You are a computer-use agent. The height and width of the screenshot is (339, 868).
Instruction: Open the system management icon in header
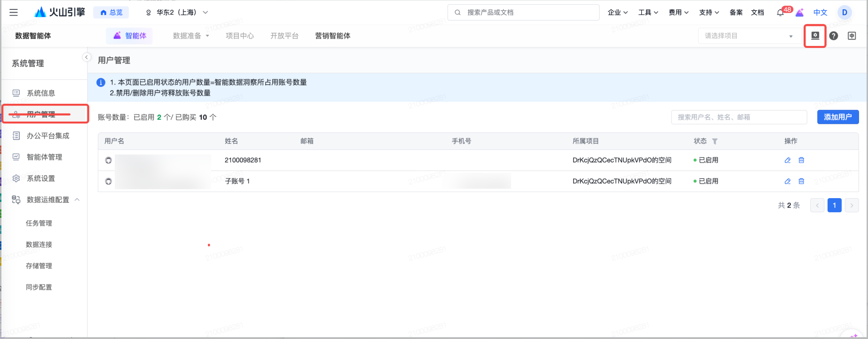coord(815,36)
